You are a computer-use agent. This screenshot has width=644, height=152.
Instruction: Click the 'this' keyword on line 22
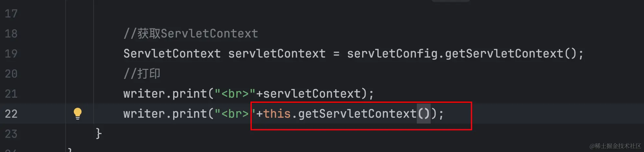coord(277,114)
